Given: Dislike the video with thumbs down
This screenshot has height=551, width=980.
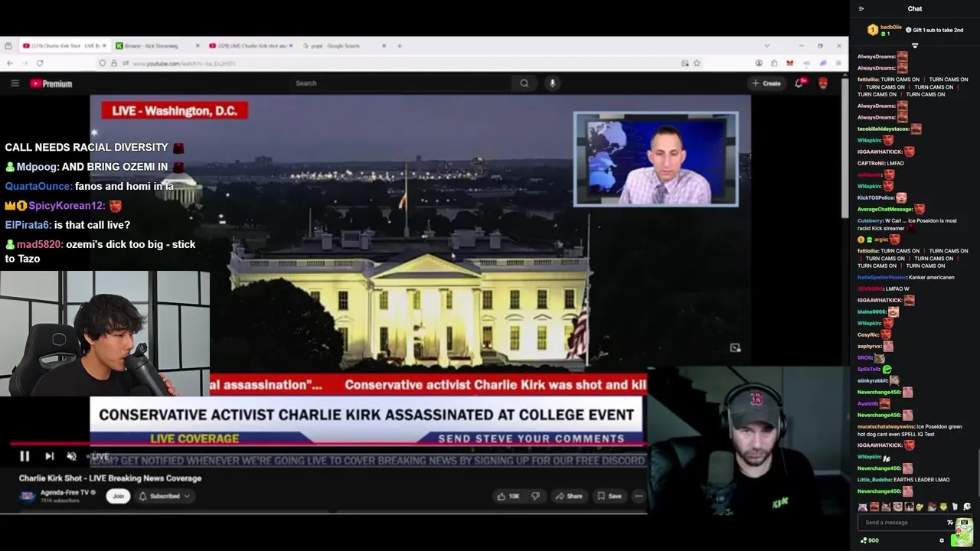Looking at the screenshot, I should pyautogui.click(x=535, y=496).
